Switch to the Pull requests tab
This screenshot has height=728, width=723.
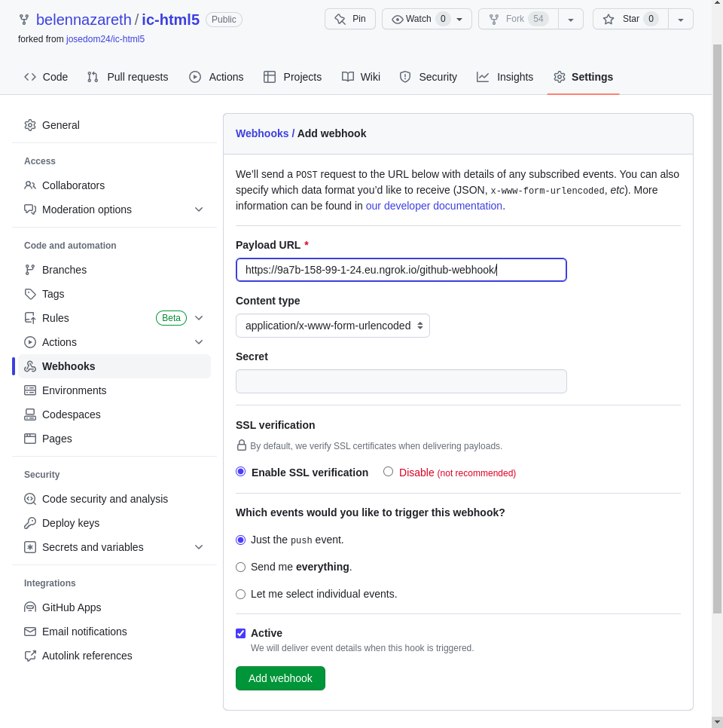coord(127,77)
